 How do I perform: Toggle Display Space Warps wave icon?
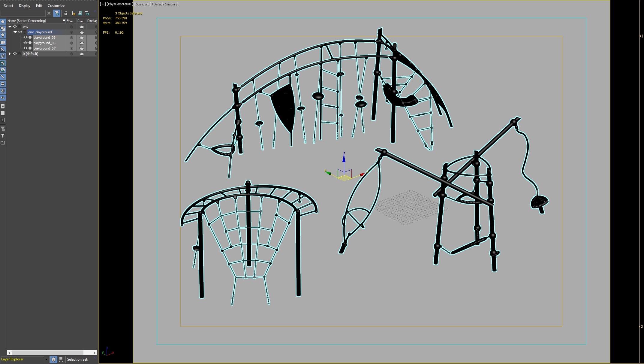[3, 56]
